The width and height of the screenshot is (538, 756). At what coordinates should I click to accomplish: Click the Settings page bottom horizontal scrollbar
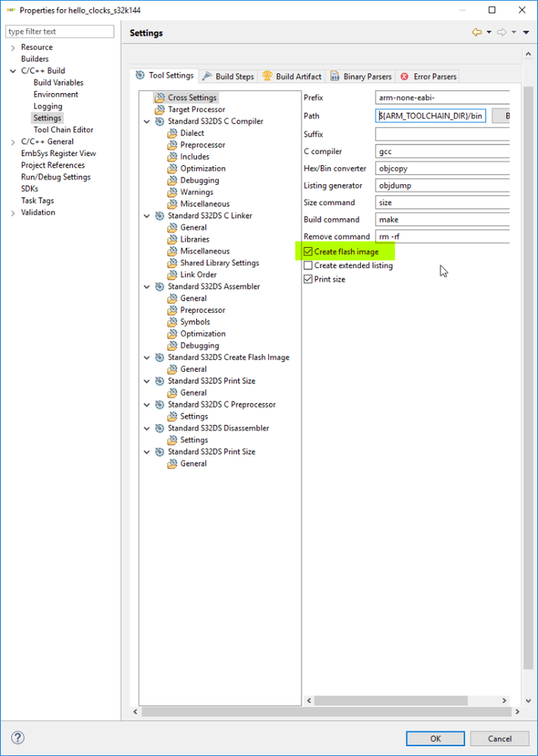[x=327, y=711]
